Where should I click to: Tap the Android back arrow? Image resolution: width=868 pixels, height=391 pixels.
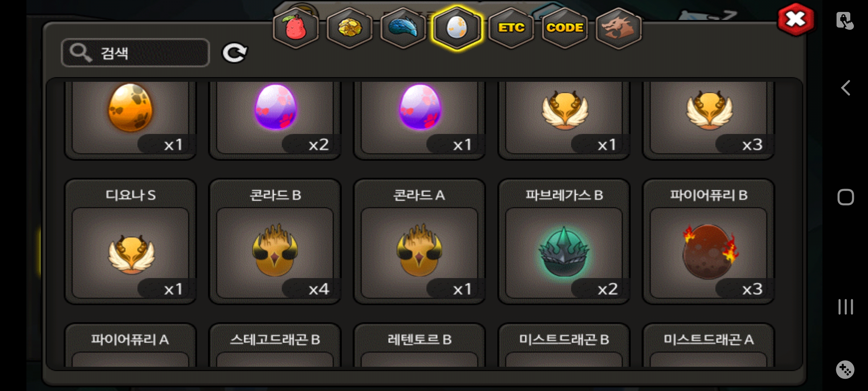846,88
